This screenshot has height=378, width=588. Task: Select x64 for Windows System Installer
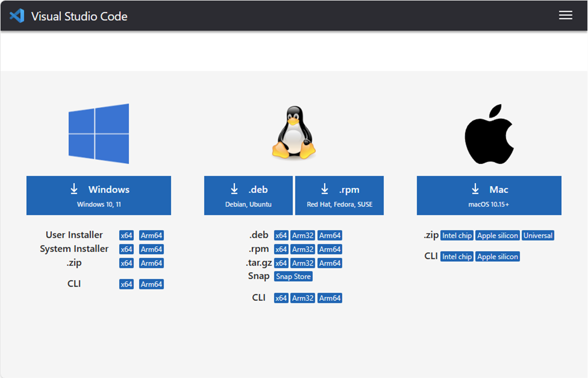126,249
